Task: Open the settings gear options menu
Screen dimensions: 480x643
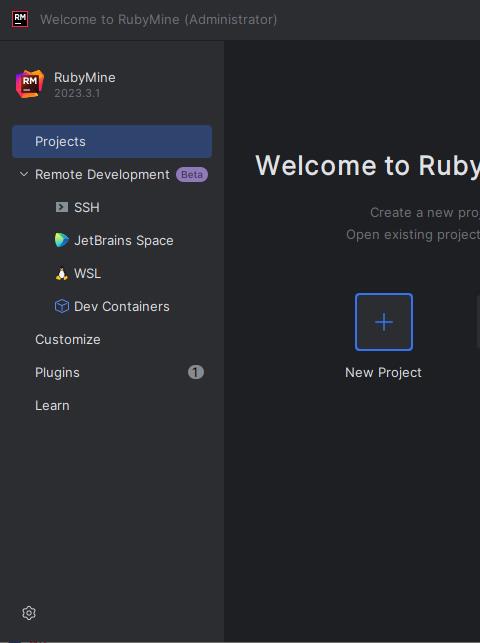Action: point(29,613)
